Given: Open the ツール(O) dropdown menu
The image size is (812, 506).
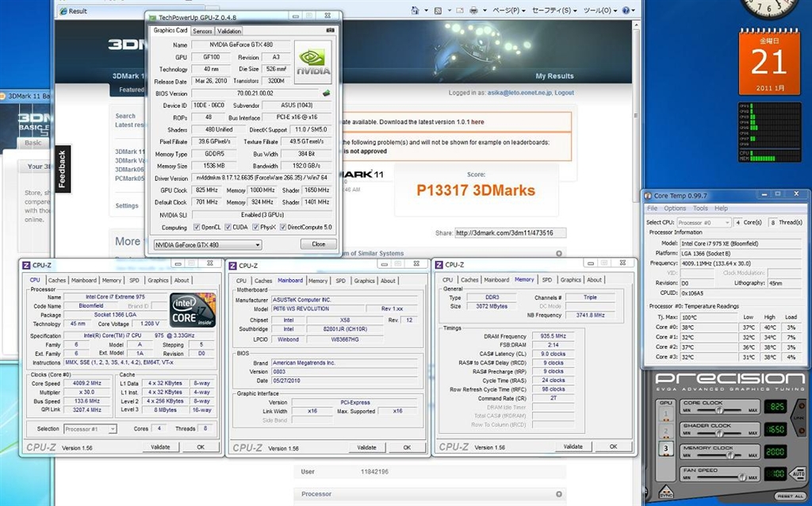Looking at the screenshot, I should tap(600, 10).
